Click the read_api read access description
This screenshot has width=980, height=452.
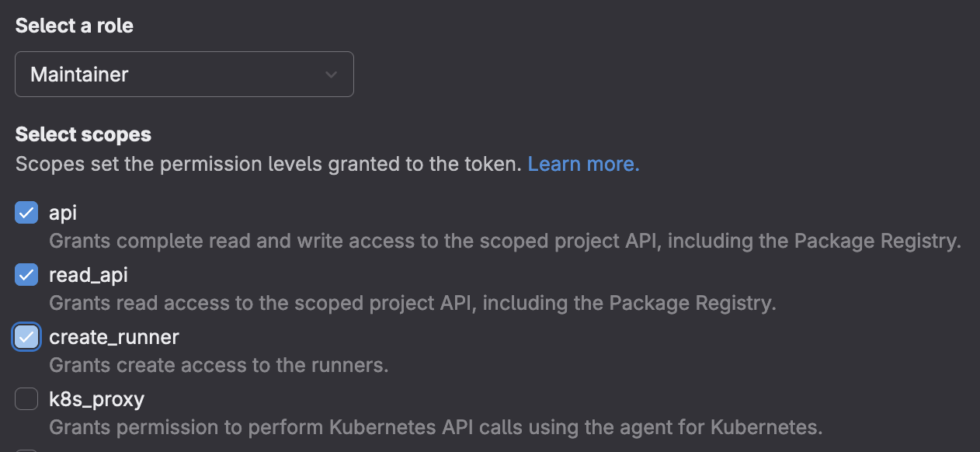pos(412,303)
